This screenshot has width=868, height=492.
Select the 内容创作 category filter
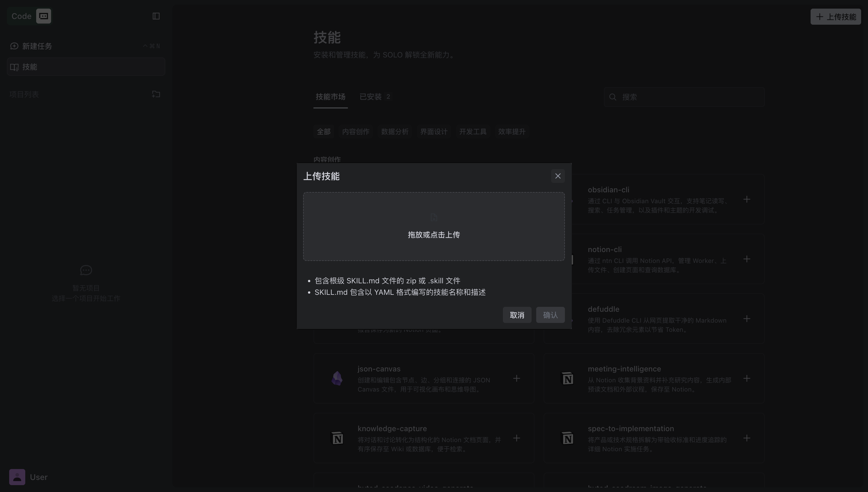click(x=356, y=132)
